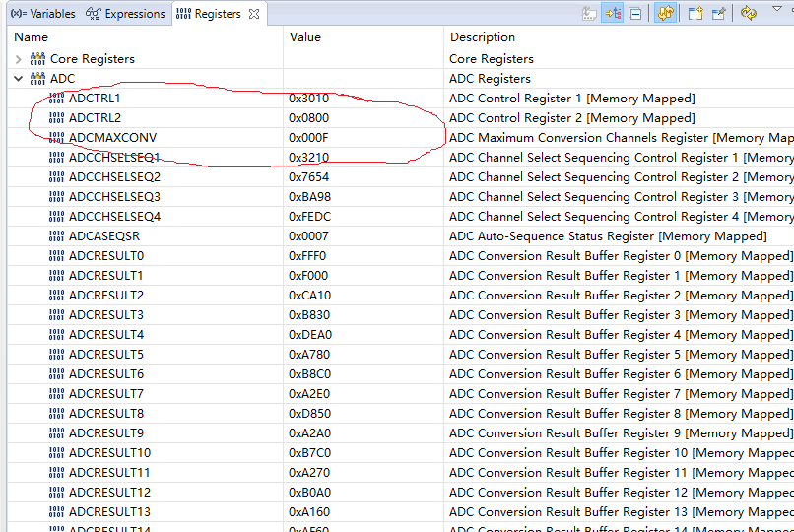Click the ADCRESULT9 register icon
Viewport: 794px width, 532px height.
click(56, 433)
